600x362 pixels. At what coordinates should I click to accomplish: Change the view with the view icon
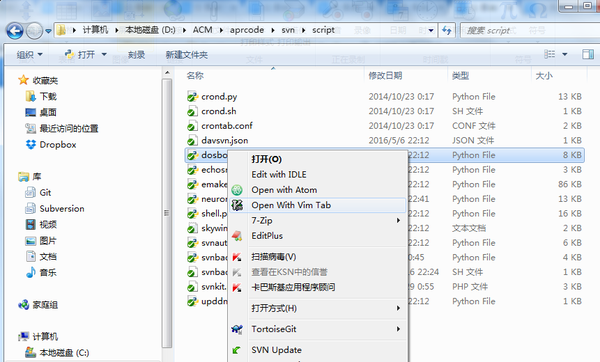click(x=549, y=54)
